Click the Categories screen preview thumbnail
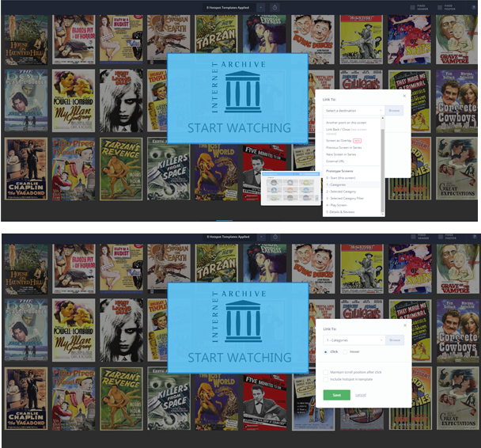 click(291, 188)
